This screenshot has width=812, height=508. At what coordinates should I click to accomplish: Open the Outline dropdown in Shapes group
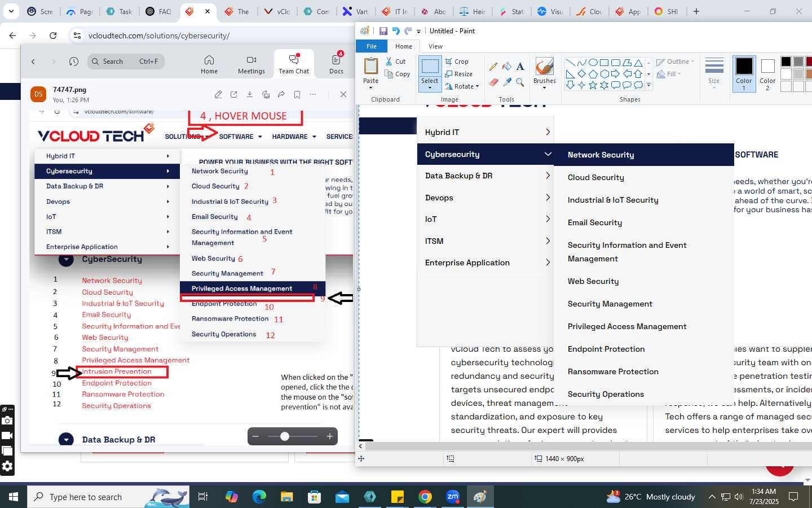coord(676,62)
